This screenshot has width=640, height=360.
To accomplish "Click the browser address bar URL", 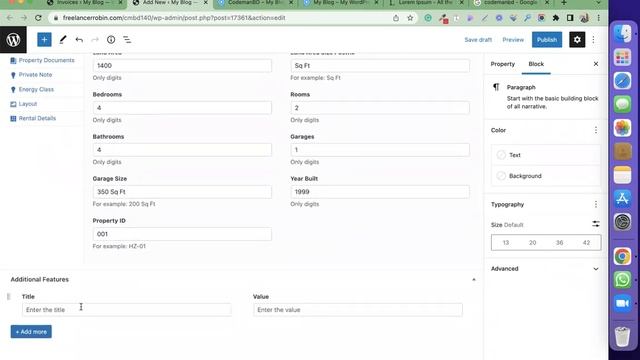I will (174, 18).
